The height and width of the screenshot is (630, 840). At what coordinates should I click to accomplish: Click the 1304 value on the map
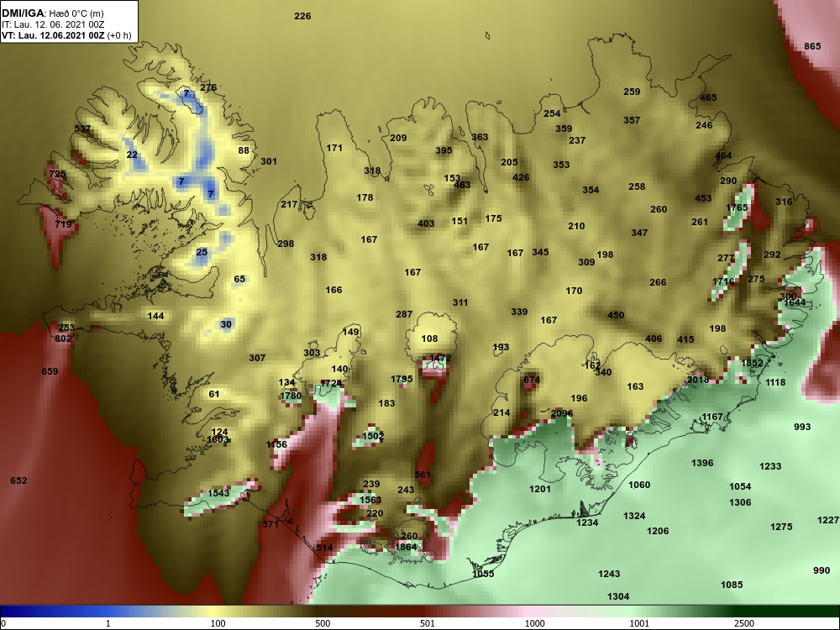click(x=617, y=596)
